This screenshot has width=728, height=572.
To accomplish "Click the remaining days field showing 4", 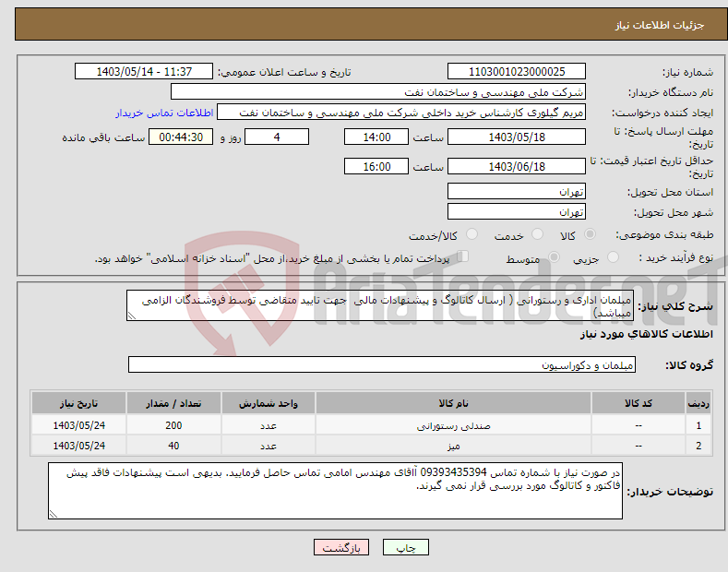I will (x=277, y=137).
